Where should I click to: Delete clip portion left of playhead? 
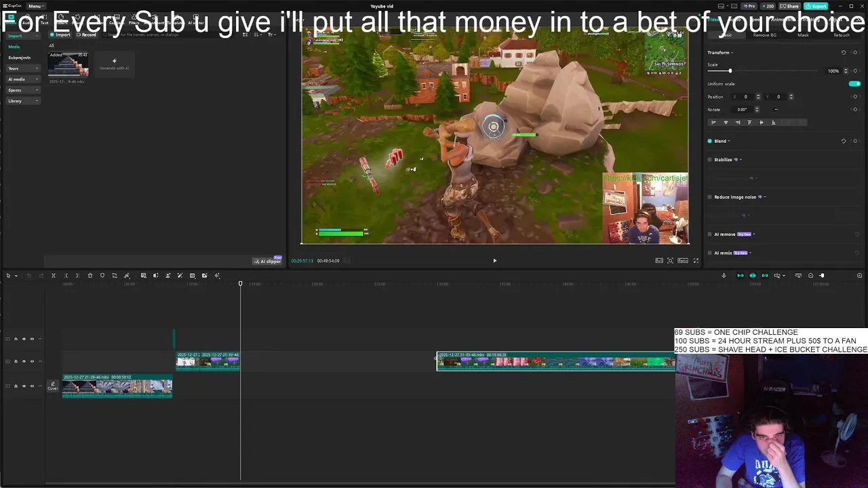tap(66, 275)
